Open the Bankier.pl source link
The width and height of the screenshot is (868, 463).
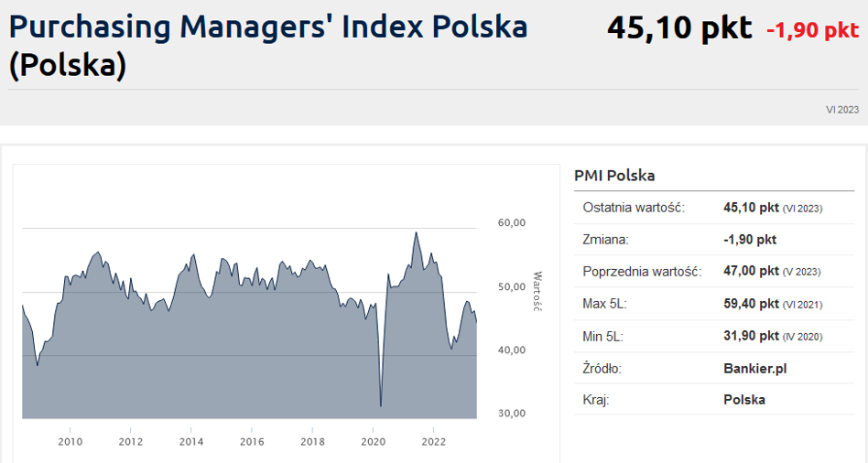[x=755, y=368]
